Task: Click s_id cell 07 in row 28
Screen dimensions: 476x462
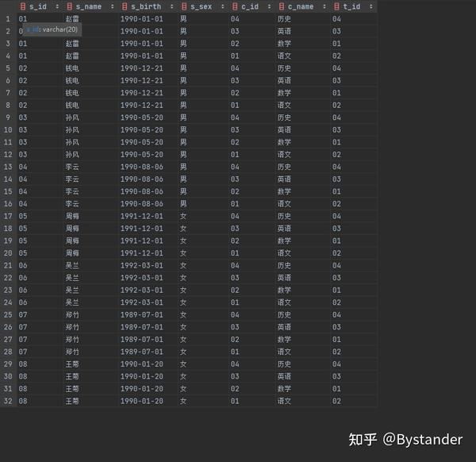Action: [x=23, y=352]
